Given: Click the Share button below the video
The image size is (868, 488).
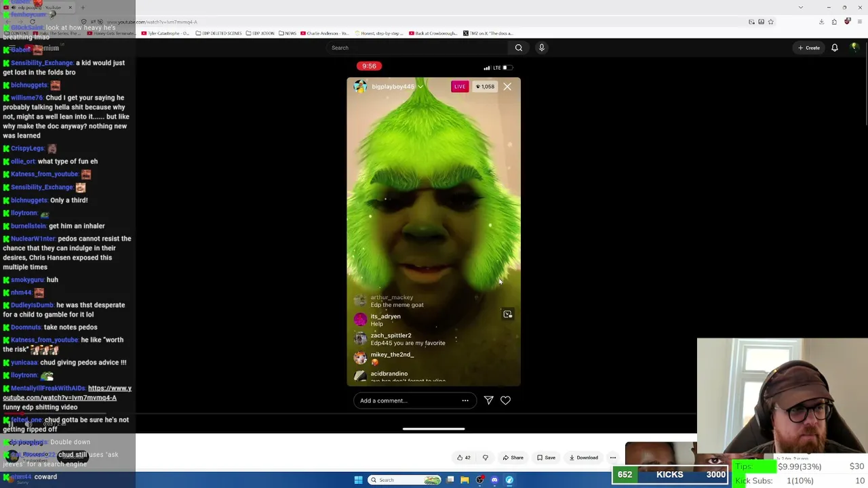Looking at the screenshot, I should click(513, 457).
